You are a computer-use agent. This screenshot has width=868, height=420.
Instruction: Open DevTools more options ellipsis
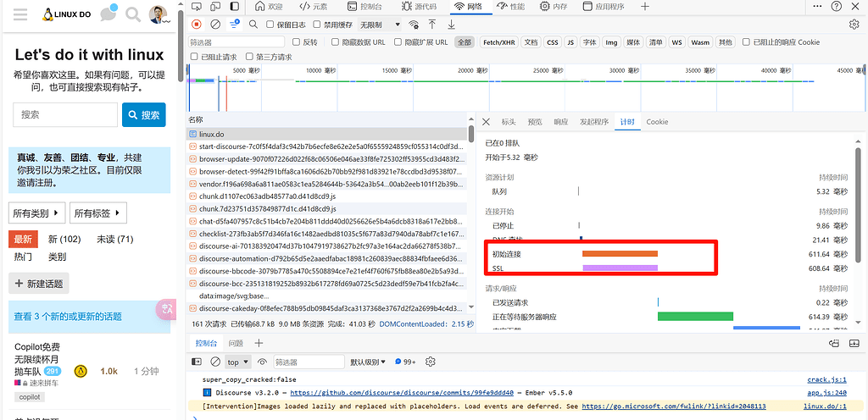tap(817, 7)
